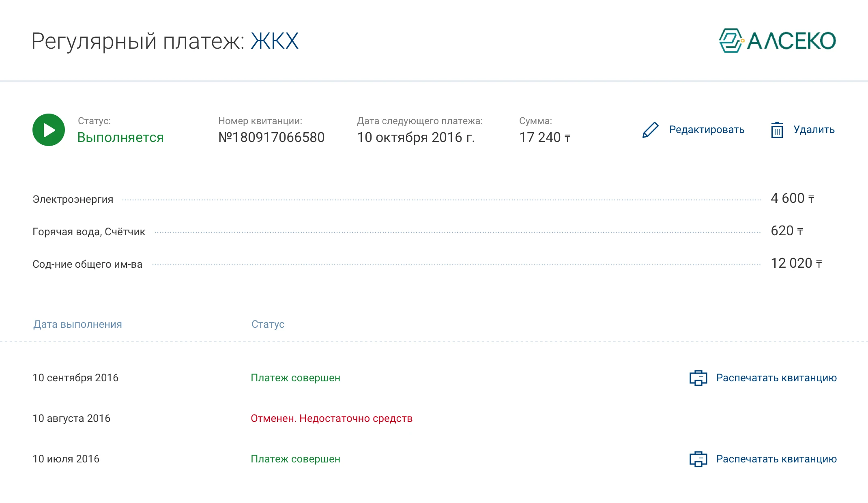Print receipt for 10 сентября 2016 payment
The width and height of the screenshot is (868, 503).
coord(776,378)
